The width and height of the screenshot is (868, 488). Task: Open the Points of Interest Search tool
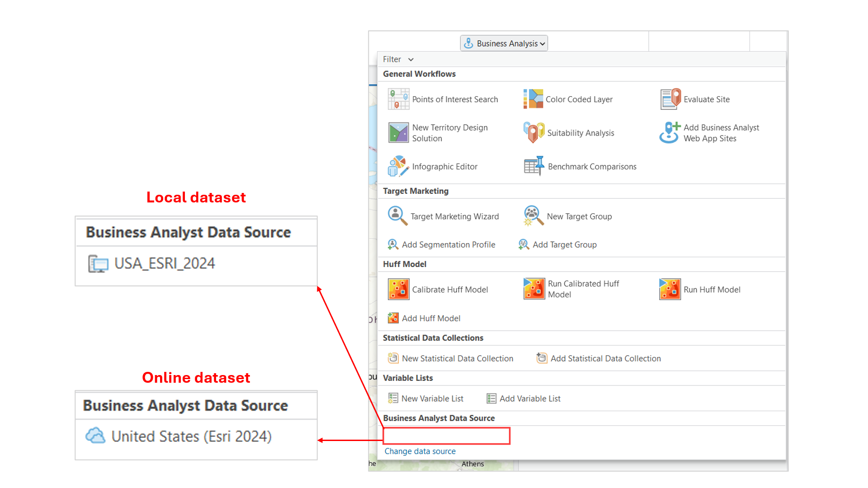coord(455,99)
